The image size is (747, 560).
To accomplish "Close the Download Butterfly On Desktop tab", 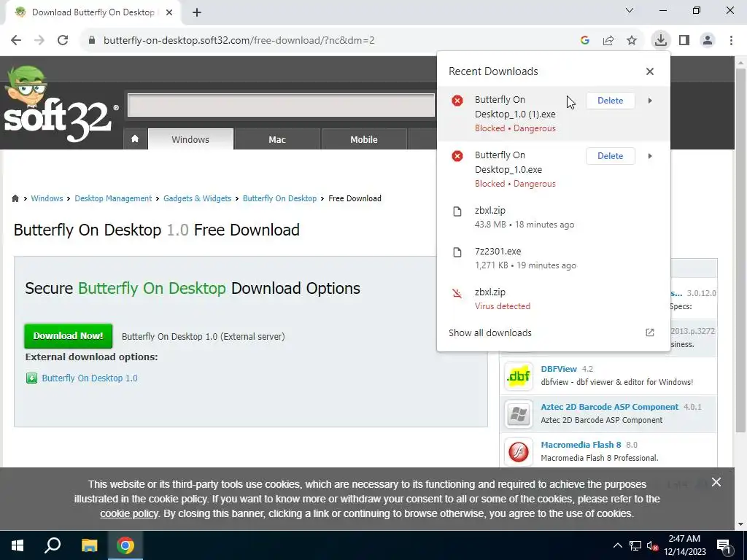I will coord(169,12).
